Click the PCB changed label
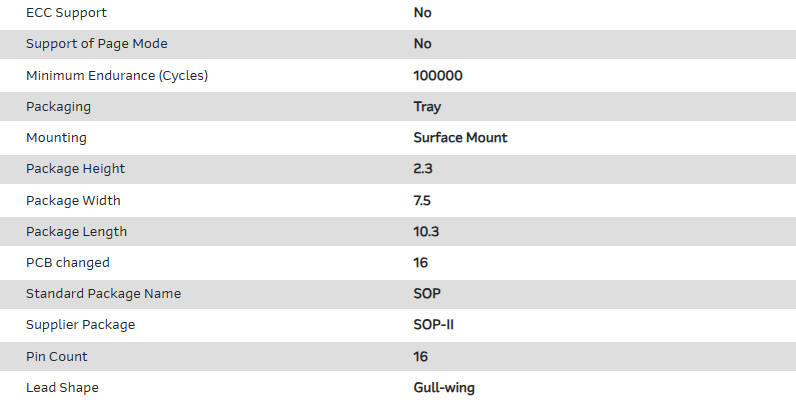This screenshot has height=403, width=796. (68, 262)
